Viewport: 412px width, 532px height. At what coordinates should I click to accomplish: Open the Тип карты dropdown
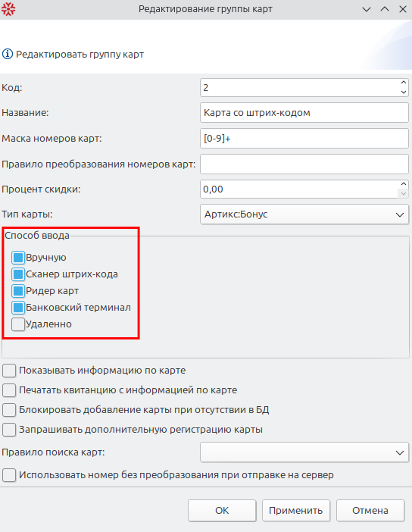point(304,214)
